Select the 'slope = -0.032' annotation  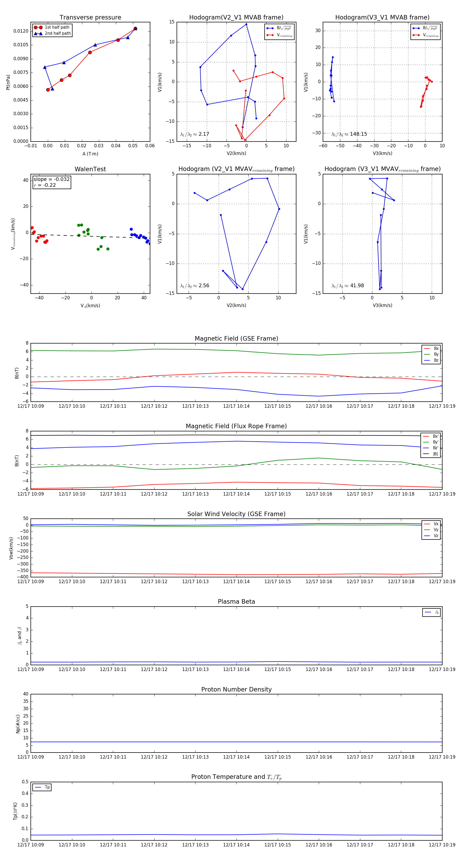coord(52,179)
